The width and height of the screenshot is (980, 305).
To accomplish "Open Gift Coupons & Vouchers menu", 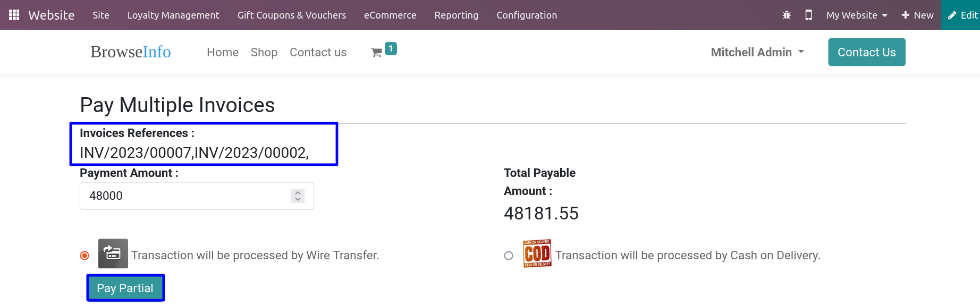I will coord(292,15).
